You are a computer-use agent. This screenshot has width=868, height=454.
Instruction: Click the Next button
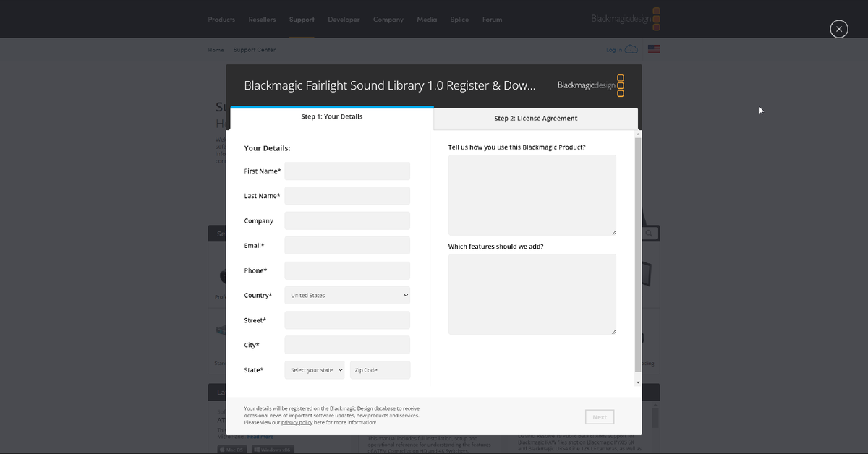(x=600, y=417)
